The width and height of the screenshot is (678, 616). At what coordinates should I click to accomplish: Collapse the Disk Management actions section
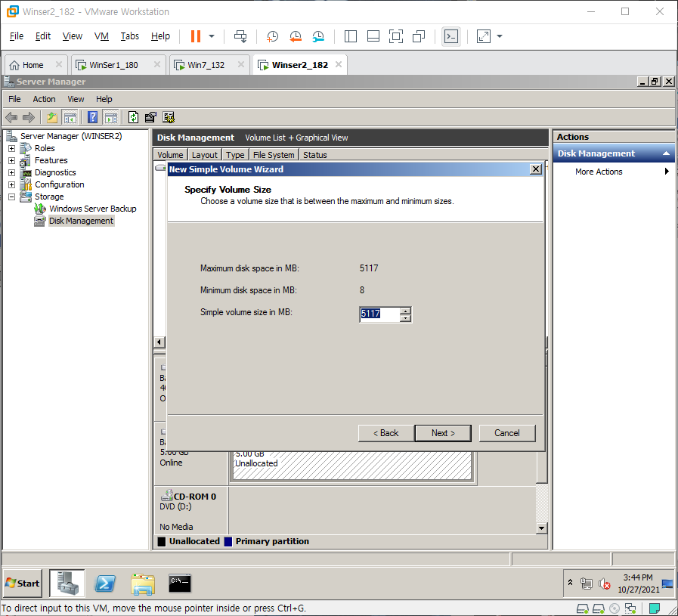point(666,153)
